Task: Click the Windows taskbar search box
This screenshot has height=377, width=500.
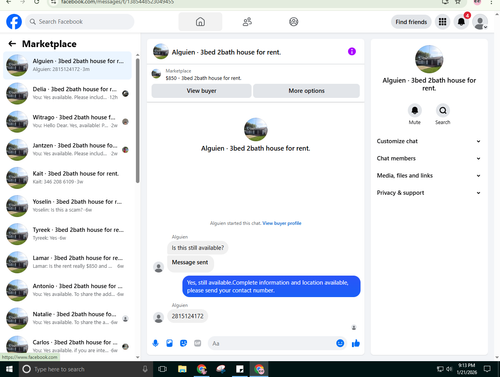Action: 85,369
